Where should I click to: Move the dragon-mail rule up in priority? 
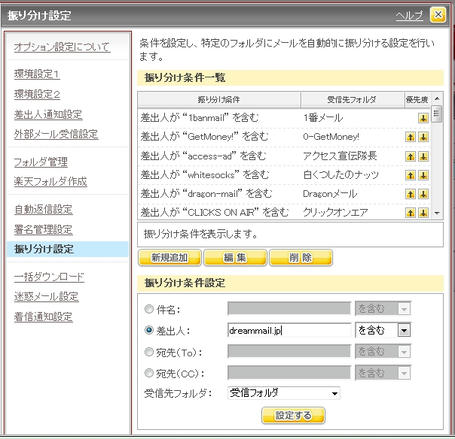pyautogui.click(x=410, y=194)
